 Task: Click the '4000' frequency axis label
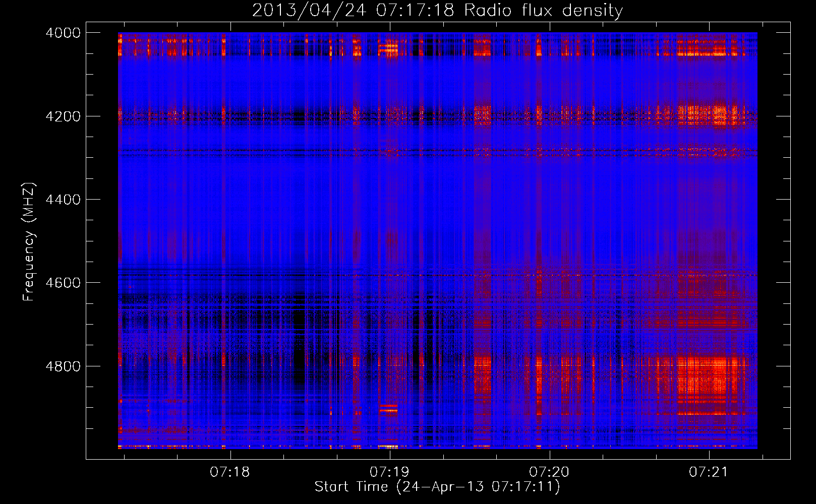tap(63, 33)
